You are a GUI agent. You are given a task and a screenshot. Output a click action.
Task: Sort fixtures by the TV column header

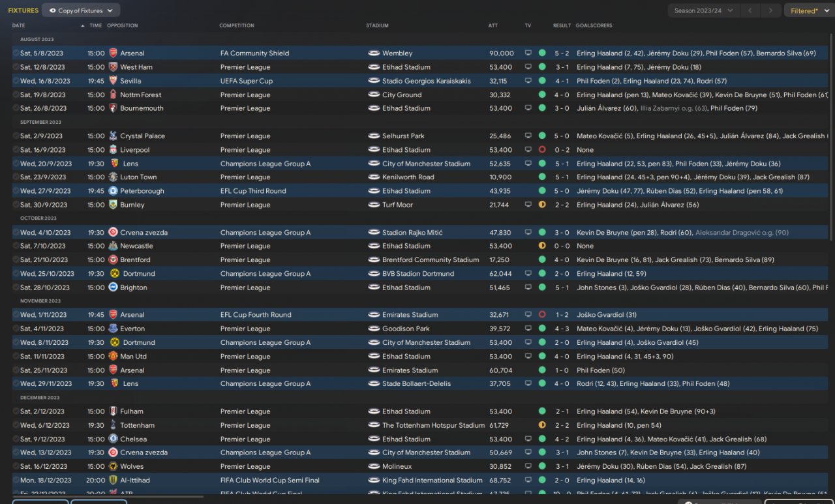pyautogui.click(x=528, y=26)
